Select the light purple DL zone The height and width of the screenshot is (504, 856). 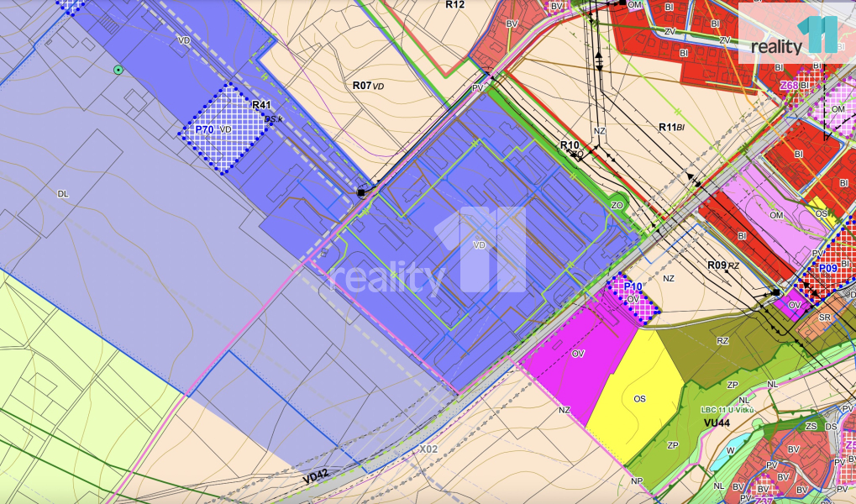[63, 193]
